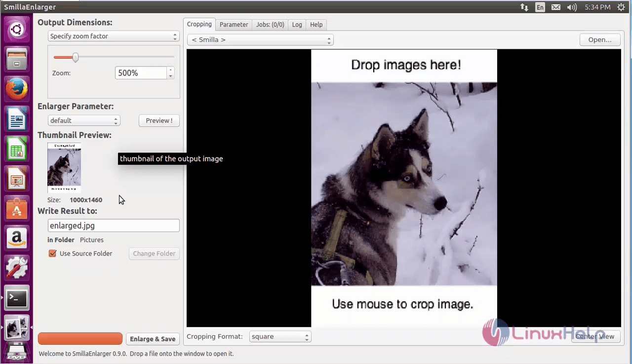The width and height of the screenshot is (632, 364).
Task: Open network connection indicator
Action: click(x=524, y=7)
